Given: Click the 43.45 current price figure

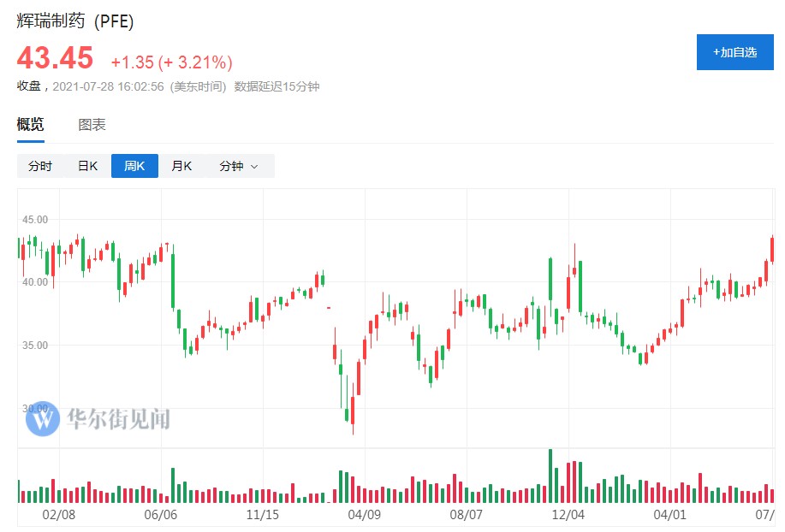Looking at the screenshot, I should 55,58.
